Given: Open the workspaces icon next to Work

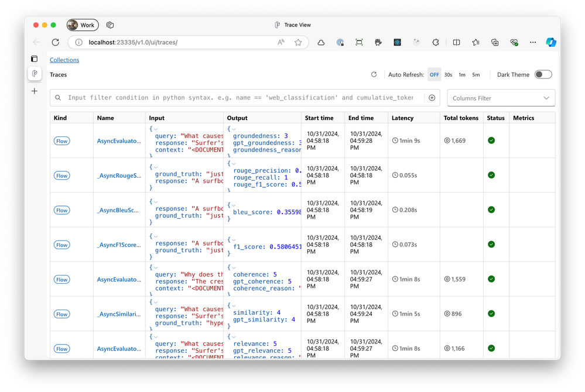Looking at the screenshot, I should pos(110,25).
